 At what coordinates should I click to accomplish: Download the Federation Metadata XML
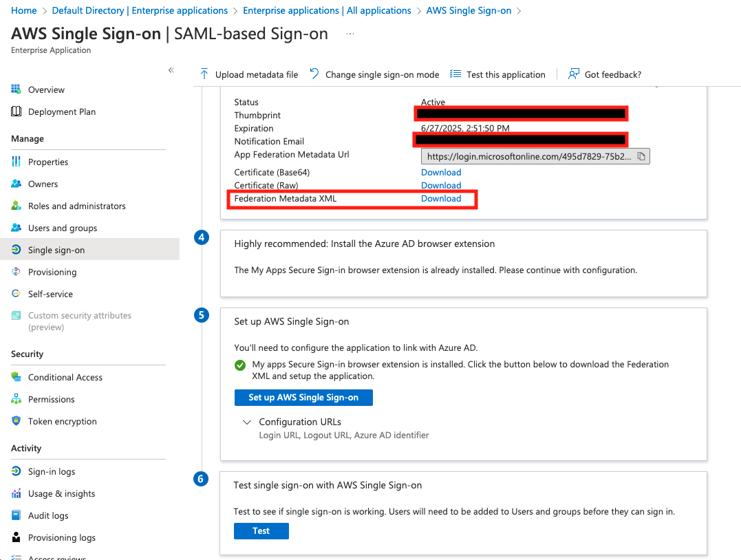point(441,199)
